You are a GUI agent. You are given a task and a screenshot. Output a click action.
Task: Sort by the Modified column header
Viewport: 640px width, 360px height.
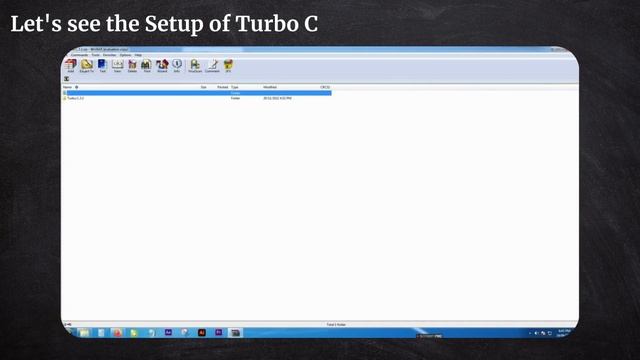[x=270, y=87]
